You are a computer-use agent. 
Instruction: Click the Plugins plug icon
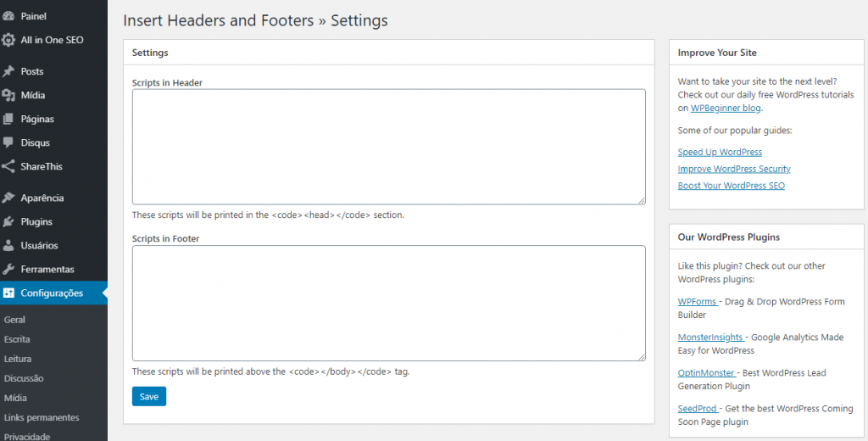pyautogui.click(x=8, y=221)
